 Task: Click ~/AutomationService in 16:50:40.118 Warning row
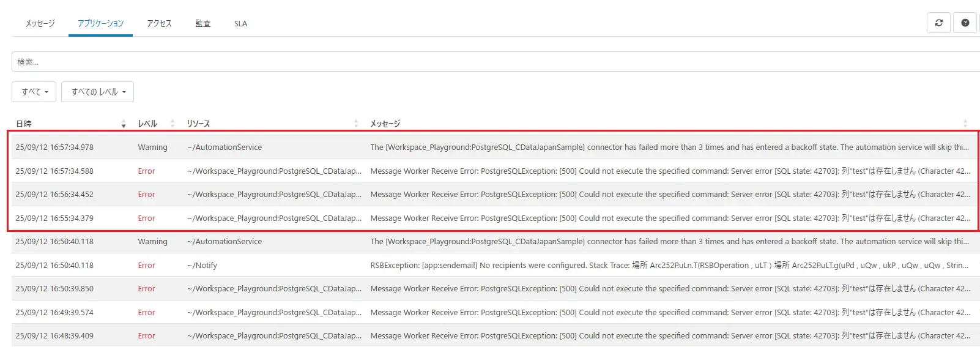coord(225,242)
